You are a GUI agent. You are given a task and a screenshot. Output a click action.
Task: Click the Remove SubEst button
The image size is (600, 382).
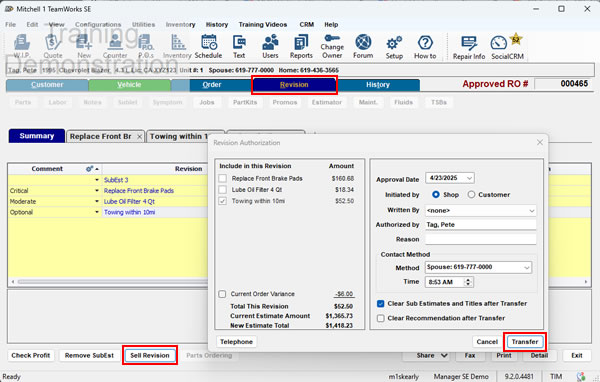coord(89,356)
